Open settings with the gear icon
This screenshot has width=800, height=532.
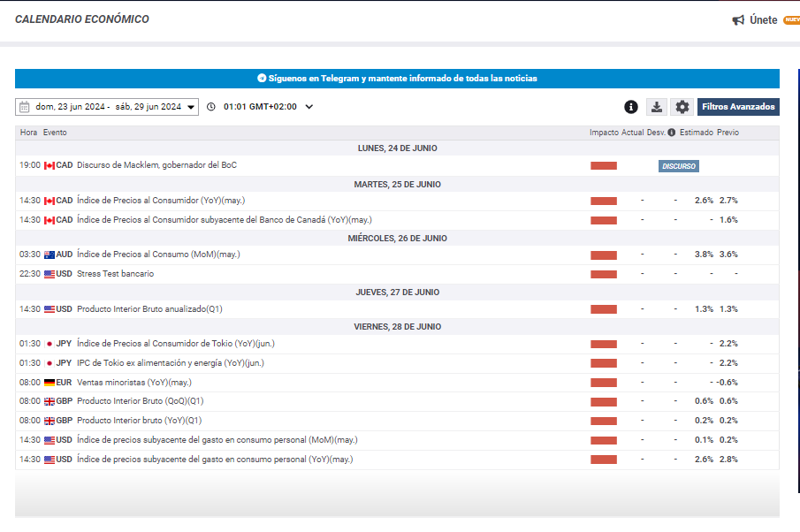(682, 107)
